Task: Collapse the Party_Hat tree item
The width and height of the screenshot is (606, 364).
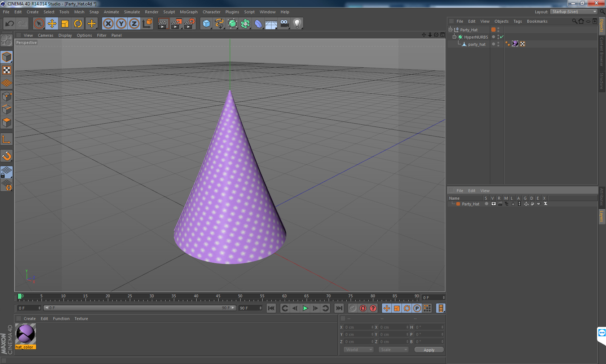Action: tap(451, 30)
